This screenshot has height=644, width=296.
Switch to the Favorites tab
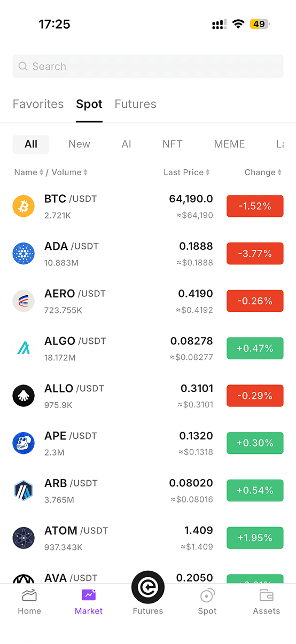(38, 104)
